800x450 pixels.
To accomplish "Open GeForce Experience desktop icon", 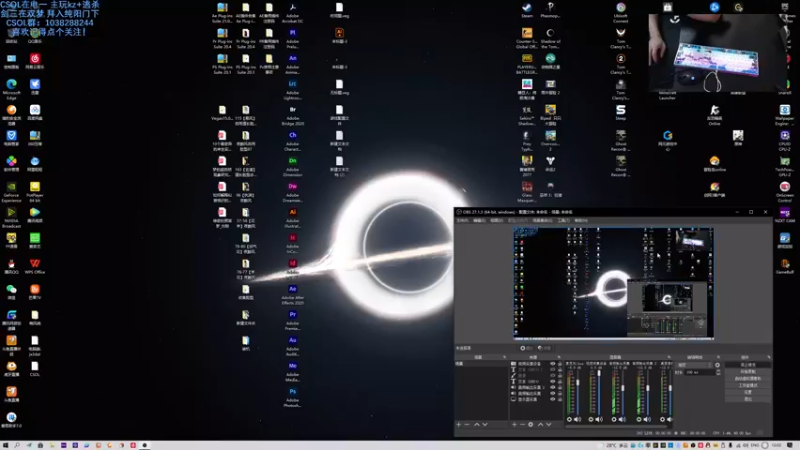I will 11,192.
